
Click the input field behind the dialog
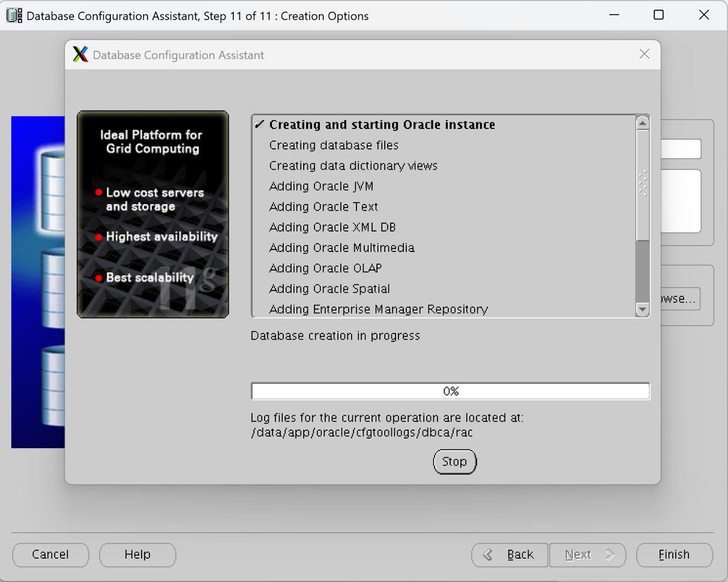(681, 149)
